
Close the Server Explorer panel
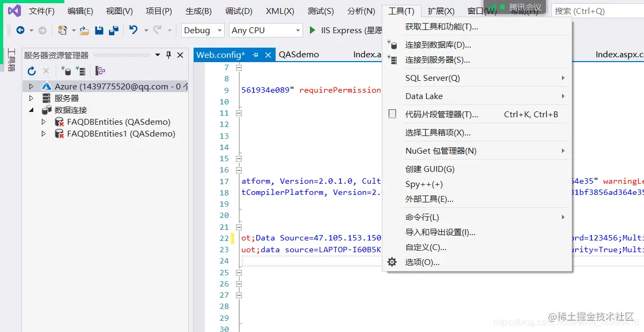[x=180, y=55]
